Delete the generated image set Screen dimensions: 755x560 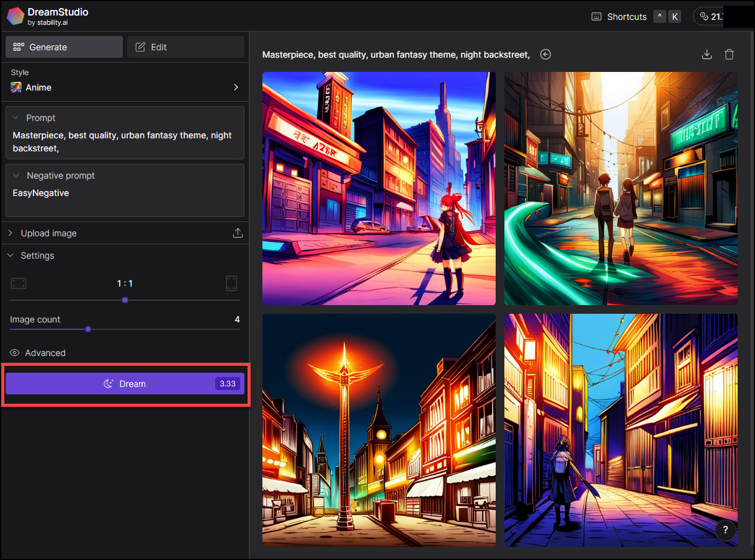[730, 55]
